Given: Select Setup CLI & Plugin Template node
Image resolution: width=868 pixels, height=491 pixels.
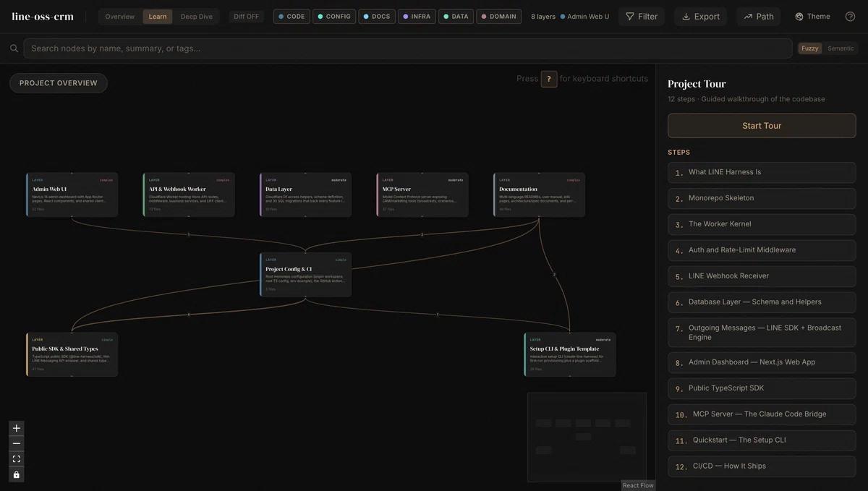Looking at the screenshot, I should 570,354.
